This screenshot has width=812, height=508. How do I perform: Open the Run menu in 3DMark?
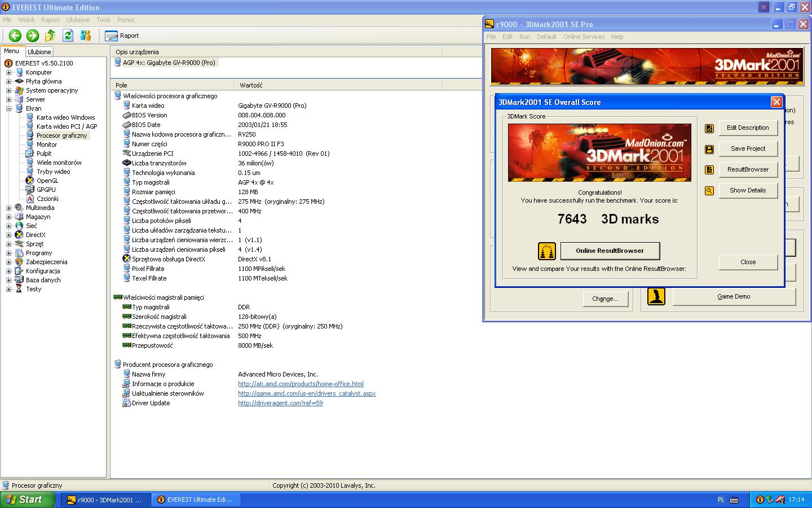coord(524,37)
